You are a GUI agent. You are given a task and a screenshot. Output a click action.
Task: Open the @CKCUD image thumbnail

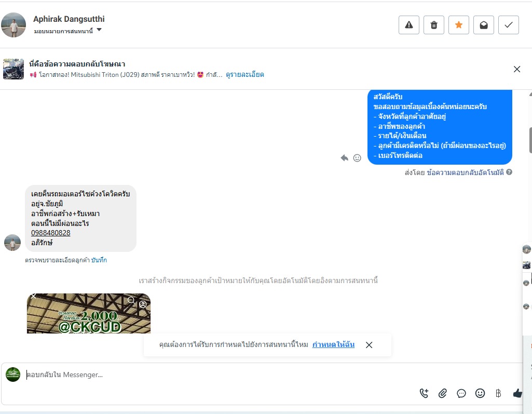(89, 313)
